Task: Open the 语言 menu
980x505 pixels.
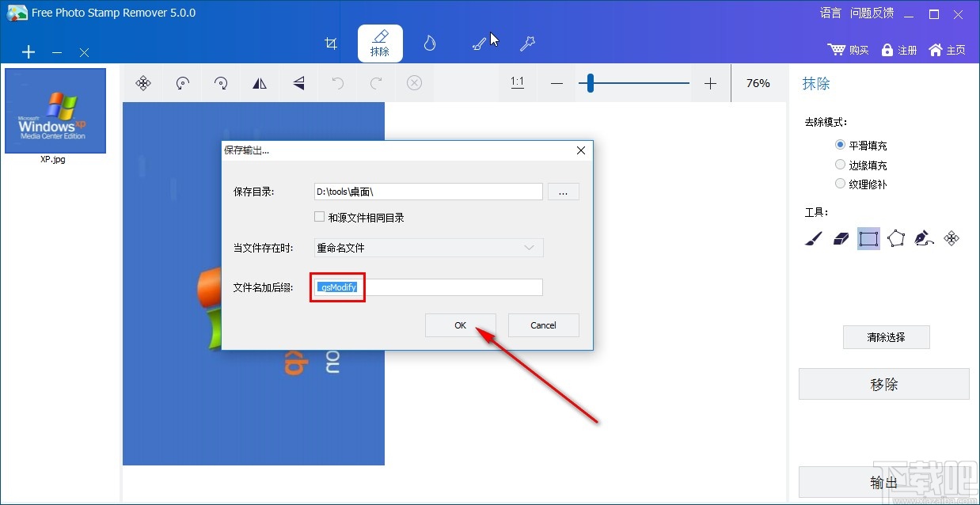Action: point(830,12)
